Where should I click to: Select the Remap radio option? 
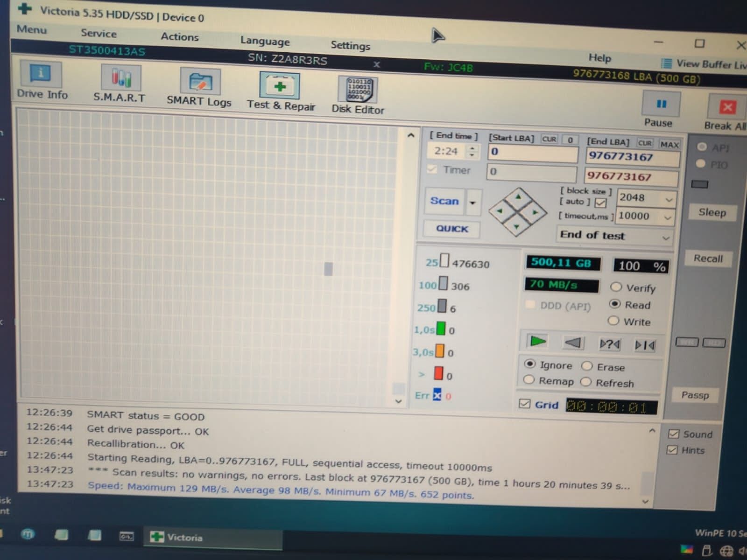tap(529, 380)
